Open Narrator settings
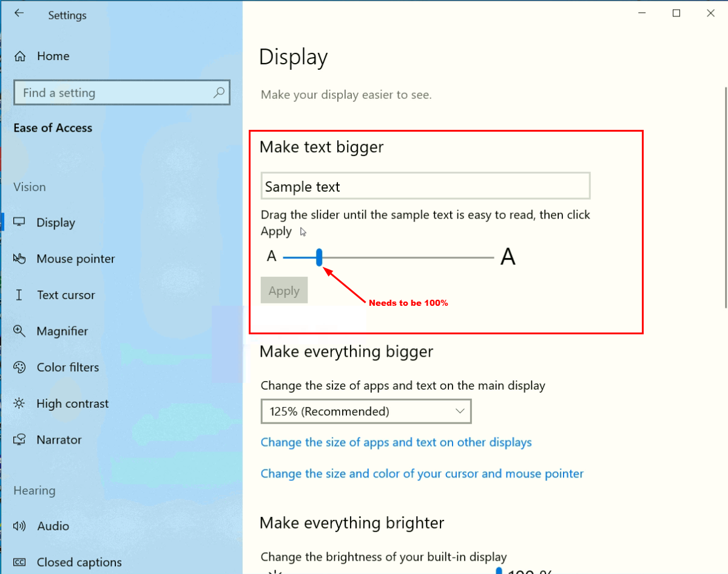Screen dimensions: 728x574 [59, 440]
